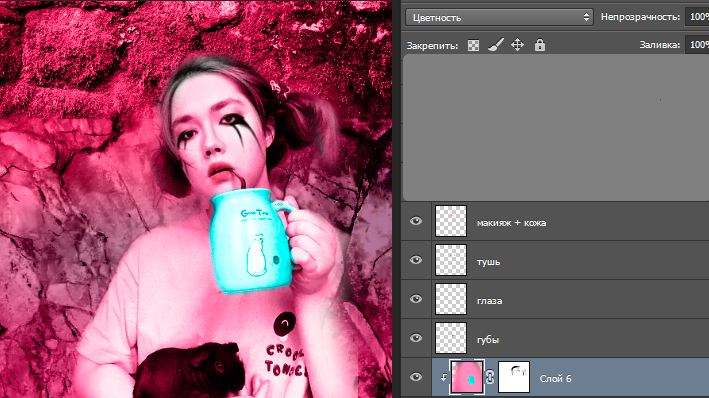The height and width of the screenshot is (398, 709).
Task: Hide the губы layer
Action: click(416, 338)
